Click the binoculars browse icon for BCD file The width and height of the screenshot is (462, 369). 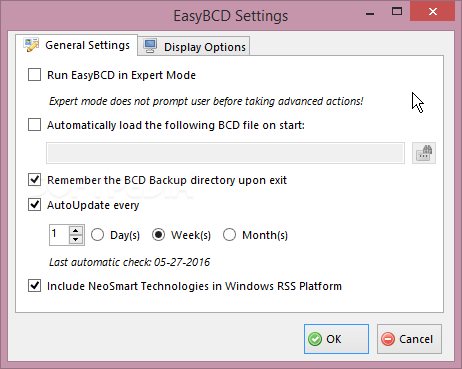tap(424, 153)
